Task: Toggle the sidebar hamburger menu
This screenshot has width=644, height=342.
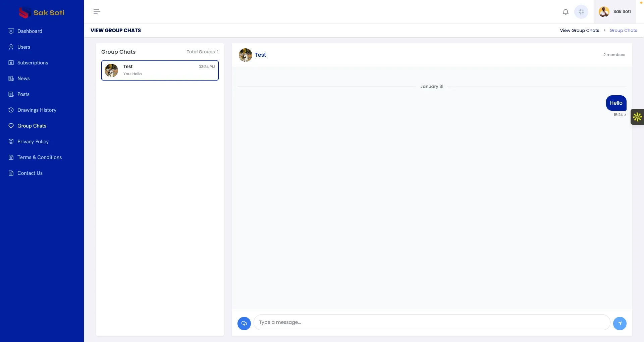Action: point(97,12)
